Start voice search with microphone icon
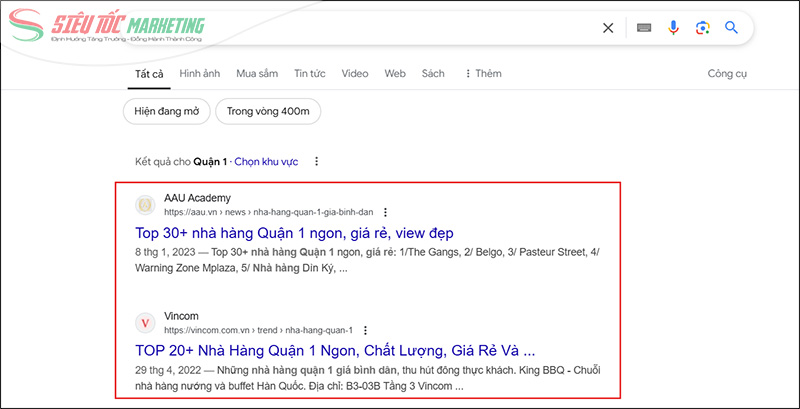The image size is (800, 409). pos(673,28)
